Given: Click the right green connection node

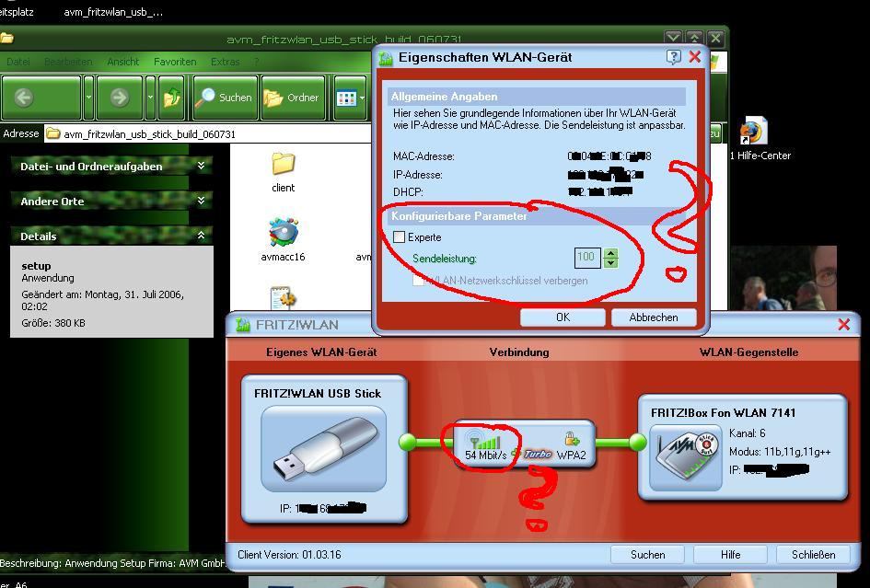Looking at the screenshot, I should (637, 442).
